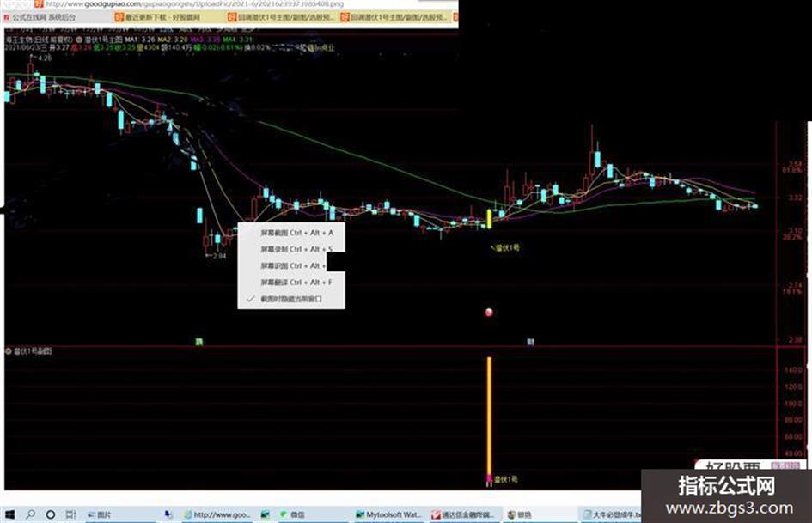Toggle 截图时隐藏当前窗口 checked option
Viewport: 812px width, 523px height.
pyautogui.click(x=291, y=299)
